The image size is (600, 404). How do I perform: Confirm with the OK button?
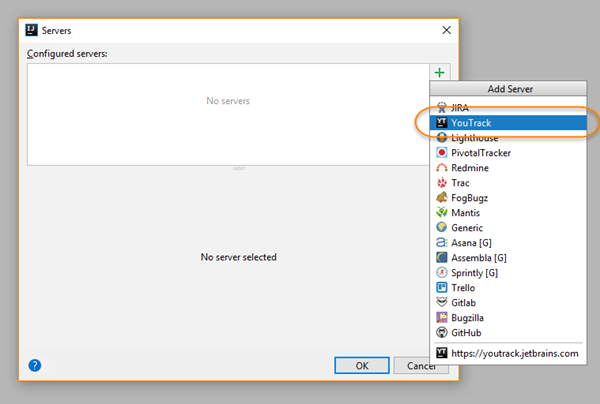pyautogui.click(x=362, y=365)
